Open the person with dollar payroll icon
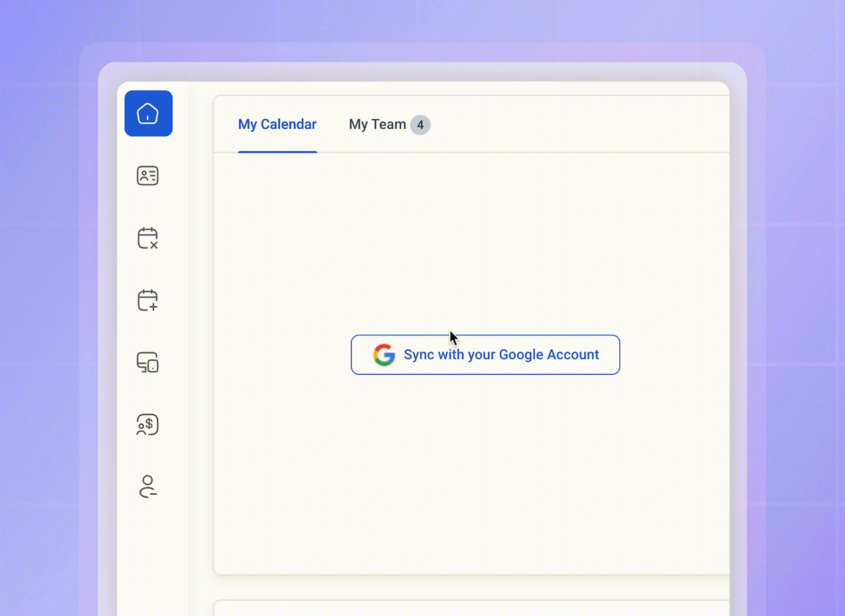845x616 pixels. pyautogui.click(x=148, y=424)
